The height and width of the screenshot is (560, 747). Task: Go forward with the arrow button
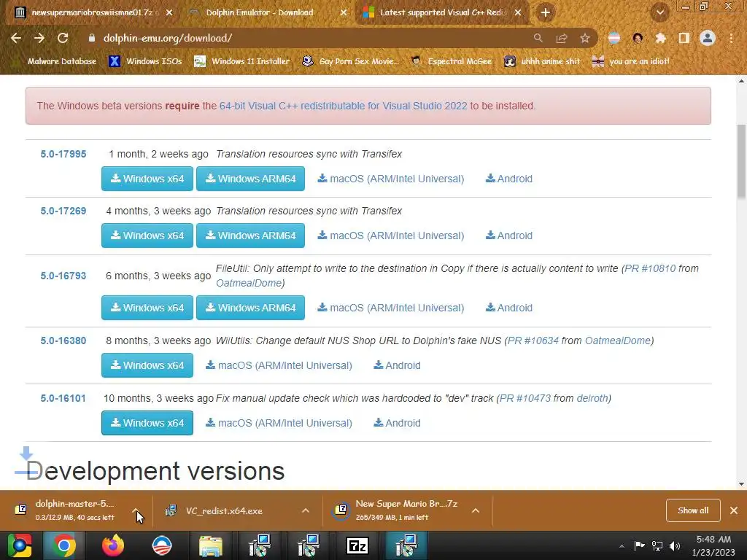tap(39, 38)
